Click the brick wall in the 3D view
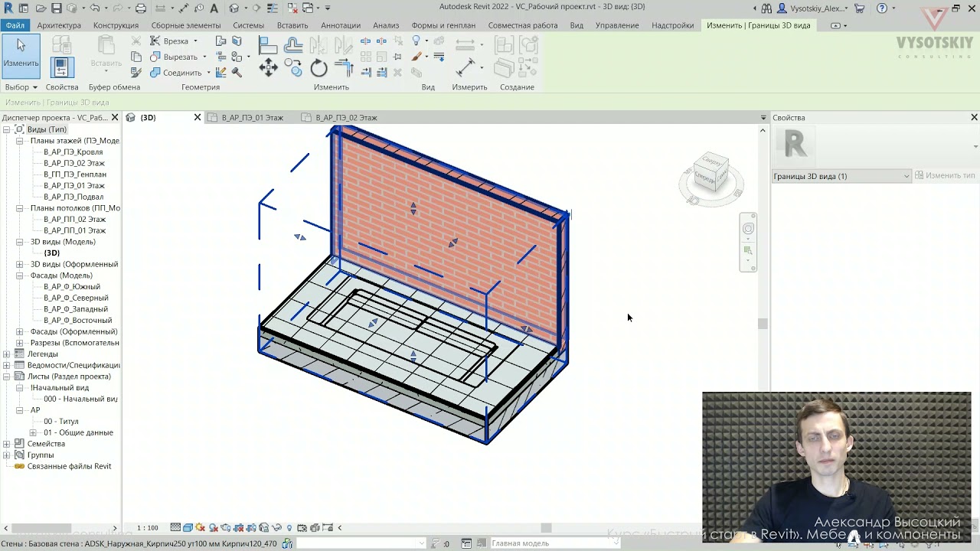The height and width of the screenshot is (551, 980). [452, 237]
